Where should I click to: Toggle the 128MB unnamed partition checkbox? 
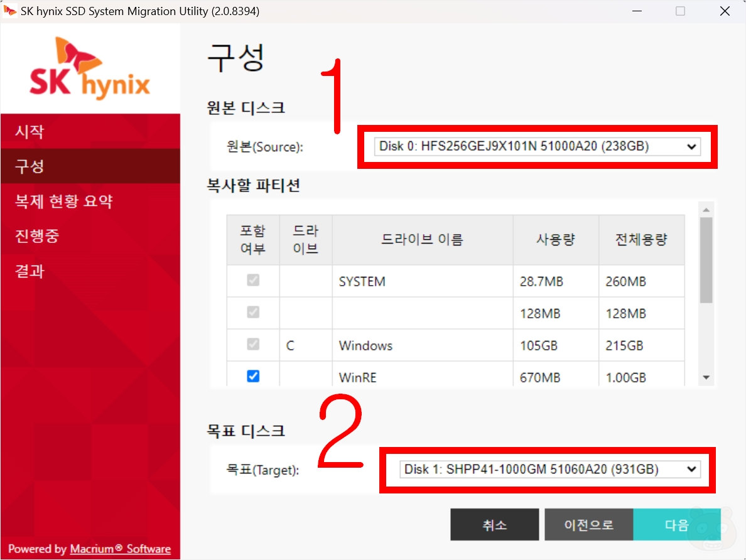coord(253,312)
